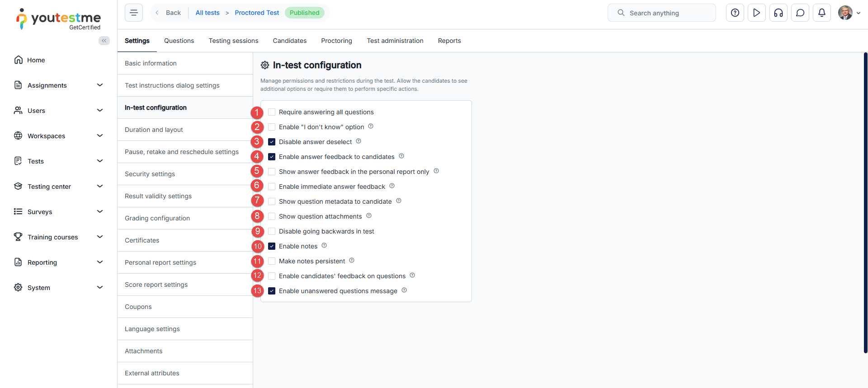Click info icon beside Enable immediate answer feedback
Image resolution: width=868 pixels, height=388 pixels.
392,186
